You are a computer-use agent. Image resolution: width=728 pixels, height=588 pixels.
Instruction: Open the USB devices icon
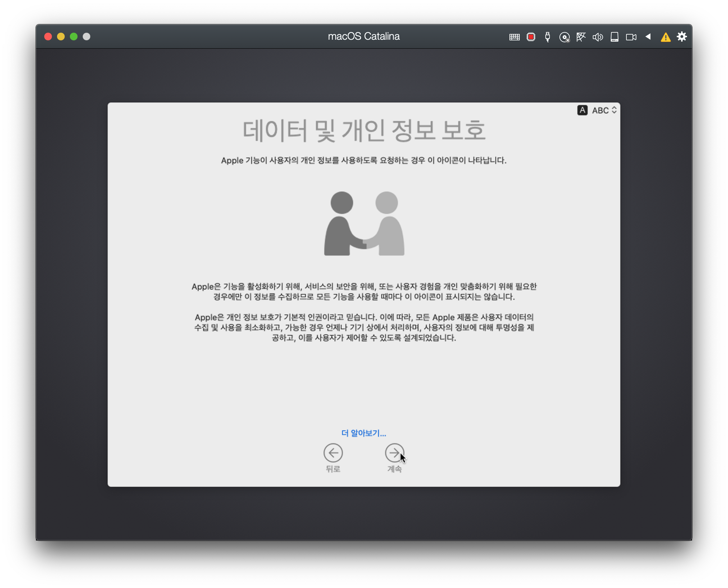(x=547, y=37)
